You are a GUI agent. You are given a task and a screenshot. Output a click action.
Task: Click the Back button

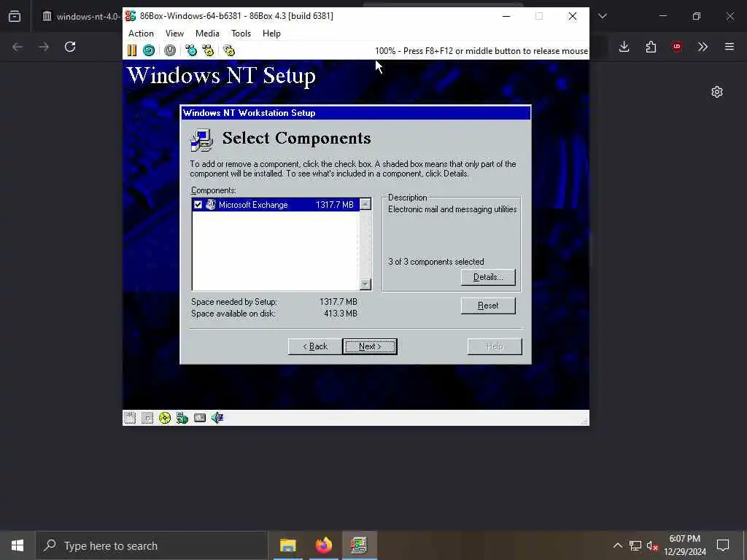315,346
